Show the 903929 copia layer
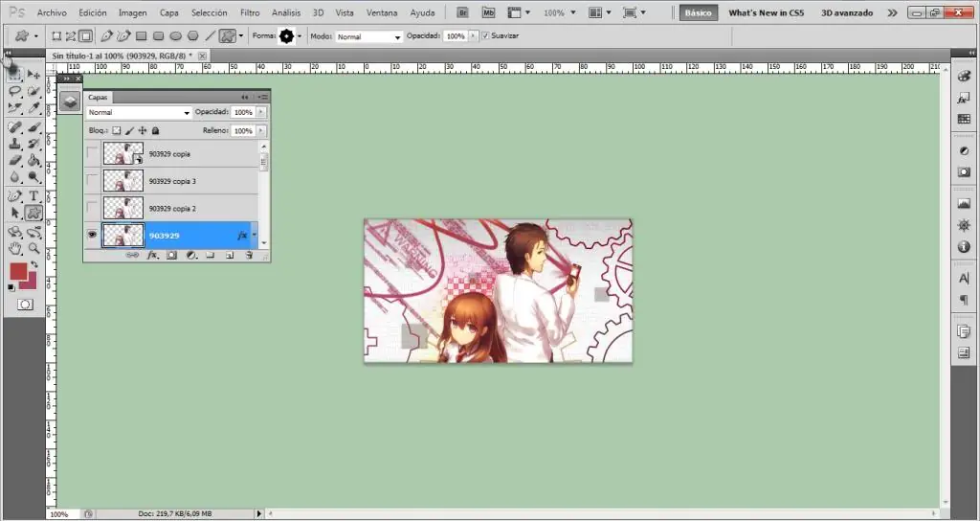This screenshot has width=980, height=521. (93, 153)
